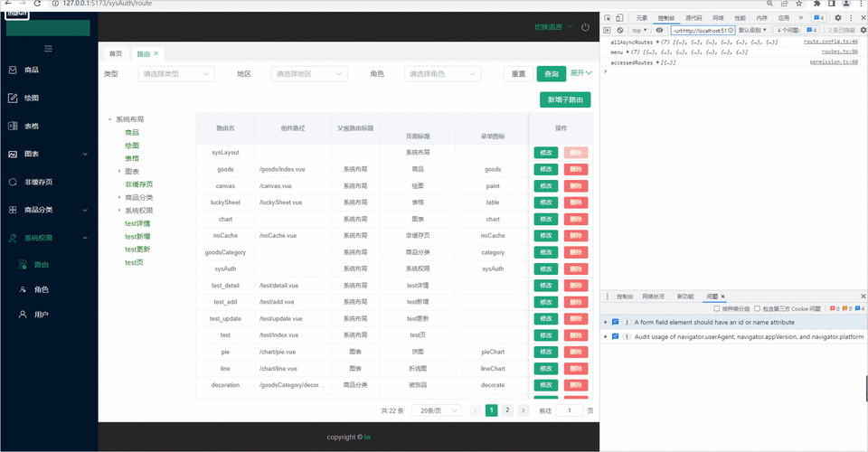This screenshot has height=452, width=868.
Task: Open DevTools 元素 tab
Action: tap(642, 18)
